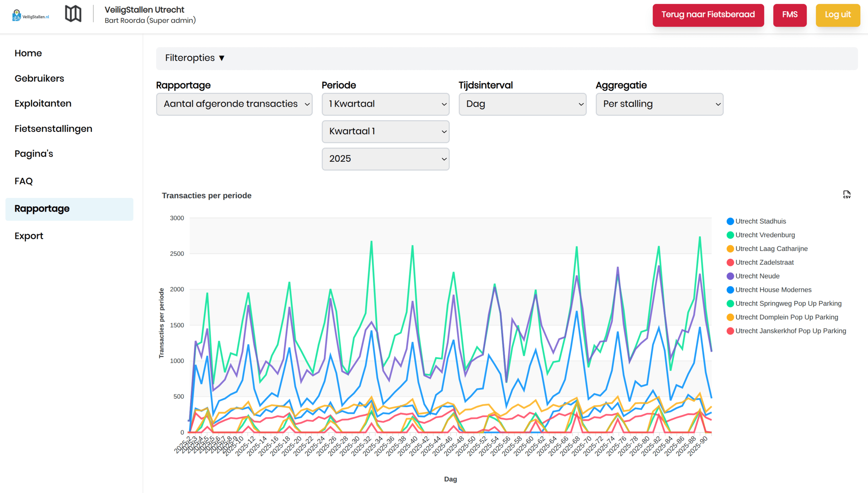Open the Rapportage type dropdown
The height and width of the screenshot is (493, 868).
(x=234, y=104)
